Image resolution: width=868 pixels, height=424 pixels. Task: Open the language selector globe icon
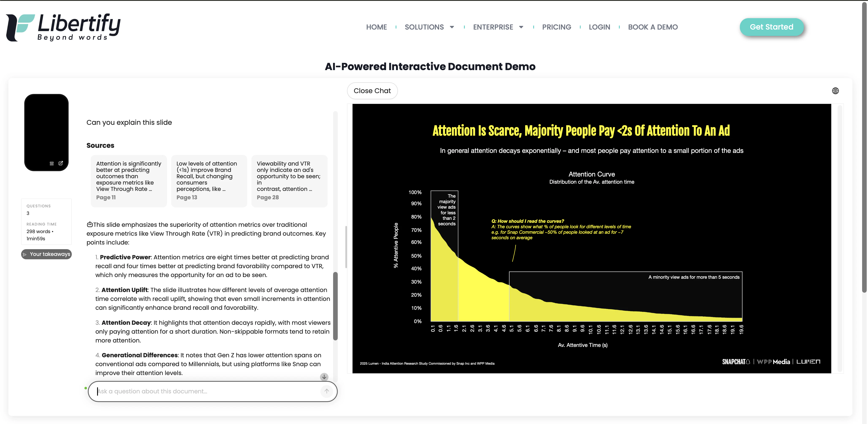(x=836, y=91)
